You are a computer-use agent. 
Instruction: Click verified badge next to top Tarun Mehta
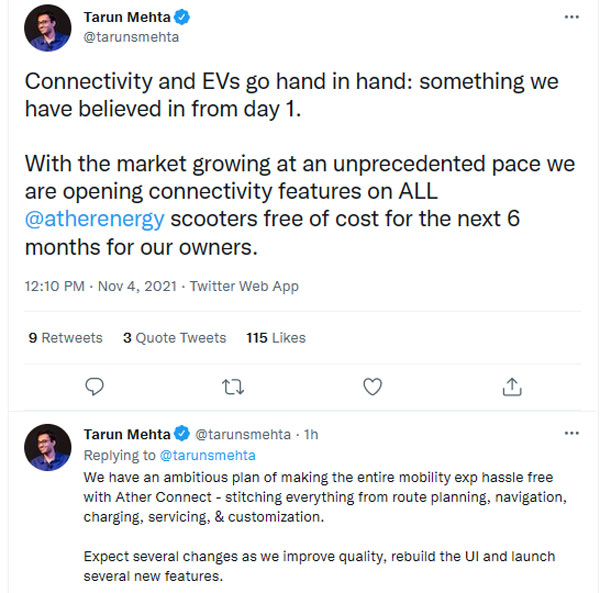click(x=184, y=17)
